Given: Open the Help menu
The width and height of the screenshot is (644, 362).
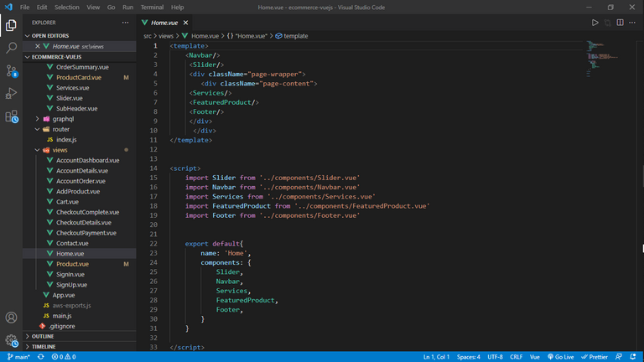Looking at the screenshot, I should pyautogui.click(x=178, y=7).
